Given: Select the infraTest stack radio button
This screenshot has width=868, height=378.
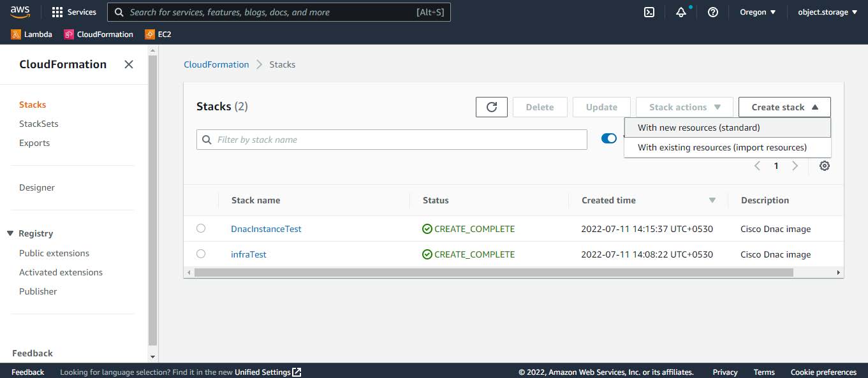Looking at the screenshot, I should pos(201,254).
